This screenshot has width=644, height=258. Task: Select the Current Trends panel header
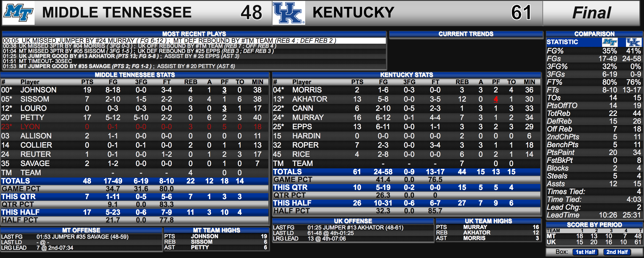tap(466, 34)
